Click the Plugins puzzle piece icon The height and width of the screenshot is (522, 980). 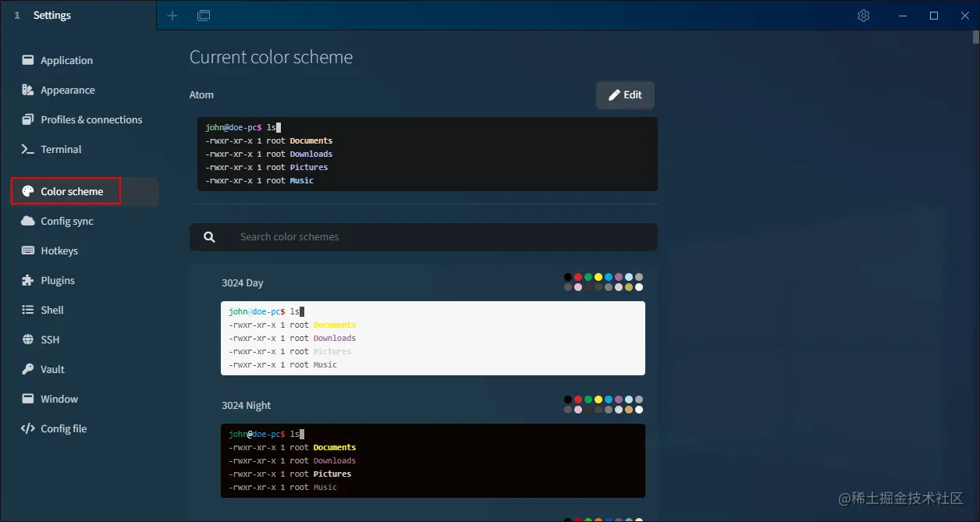point(27,280)
